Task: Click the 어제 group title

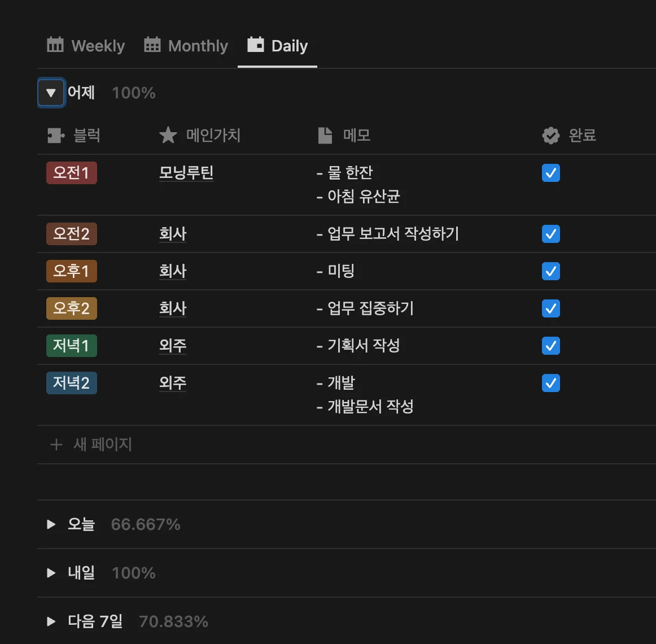Action: click(81, 93)
